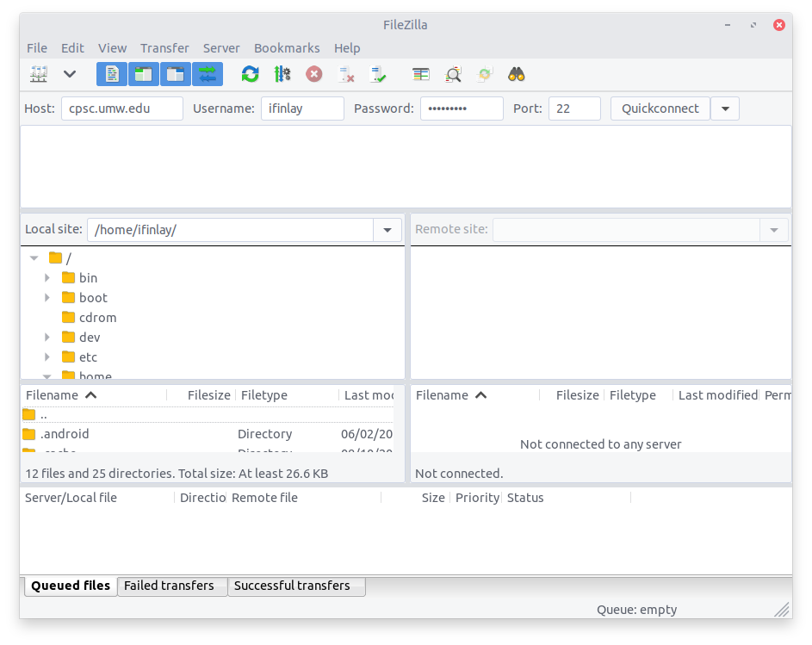Toggle message log display
This screenshot has height=645, width=812.
coord(112,74)
